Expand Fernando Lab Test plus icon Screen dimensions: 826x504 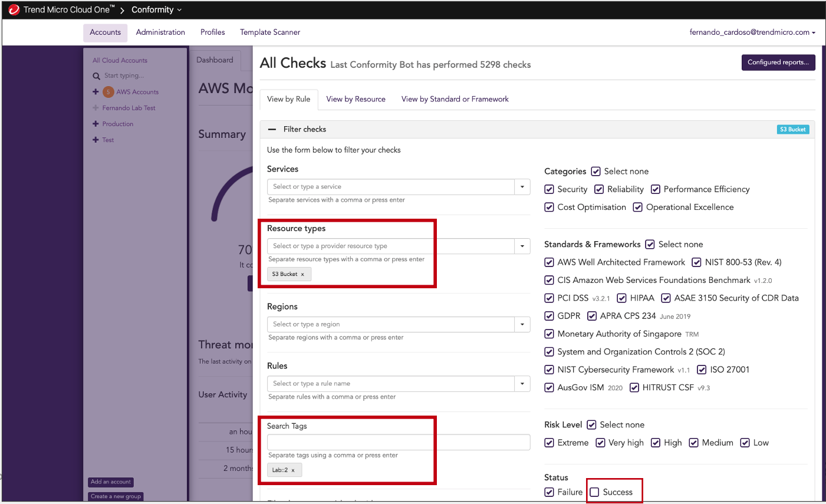(96, 108)
